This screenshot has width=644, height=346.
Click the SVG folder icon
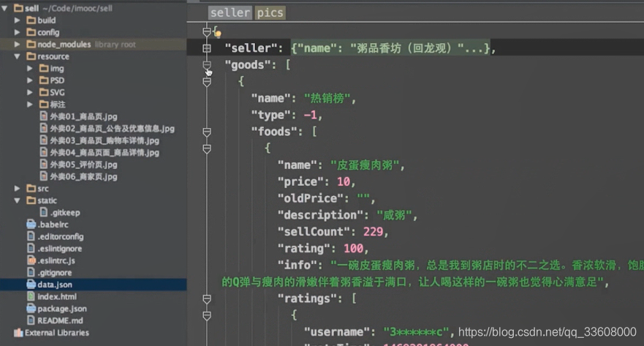44,92
